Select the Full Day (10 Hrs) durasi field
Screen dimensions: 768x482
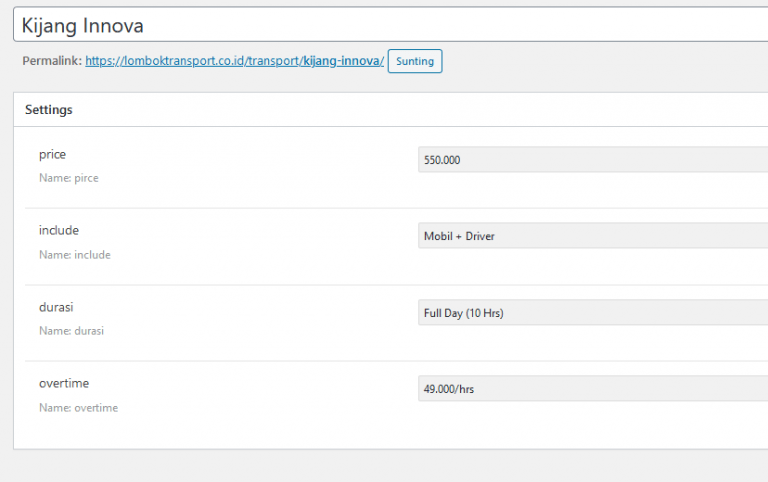(593, 313)
